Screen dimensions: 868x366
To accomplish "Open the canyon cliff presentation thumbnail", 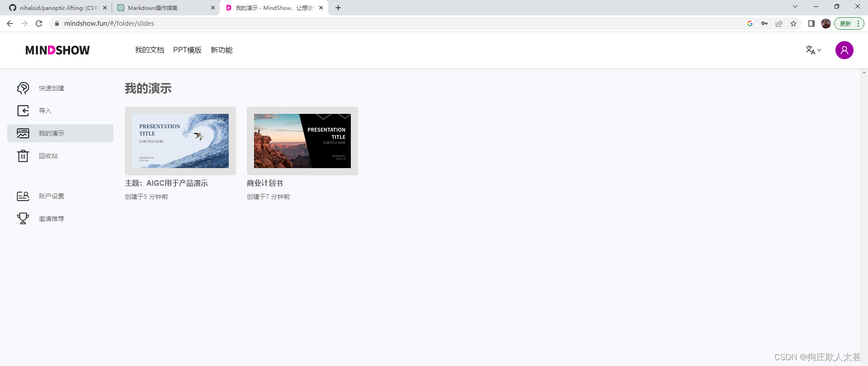I will click(x=302, y=141).
